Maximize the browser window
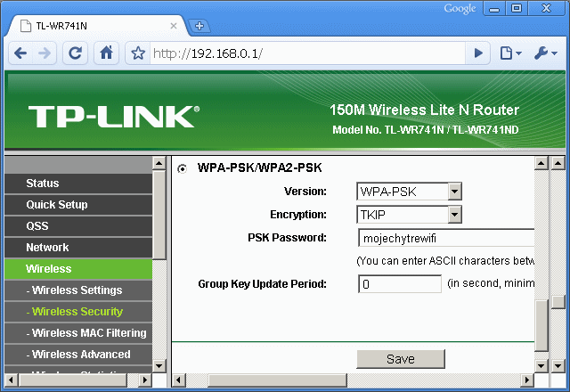This screenshot has width=570, height=392. coord(517,8)
